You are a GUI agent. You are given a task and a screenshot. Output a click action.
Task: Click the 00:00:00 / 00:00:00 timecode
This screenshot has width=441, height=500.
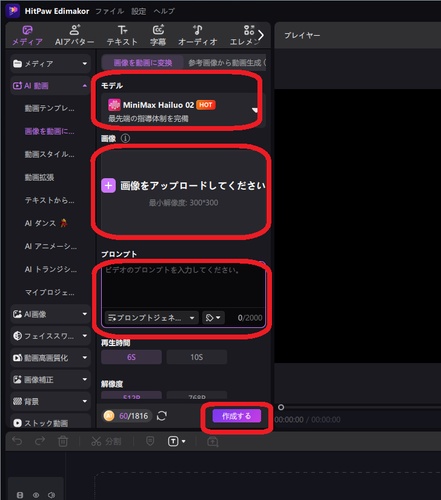point(307,420)
